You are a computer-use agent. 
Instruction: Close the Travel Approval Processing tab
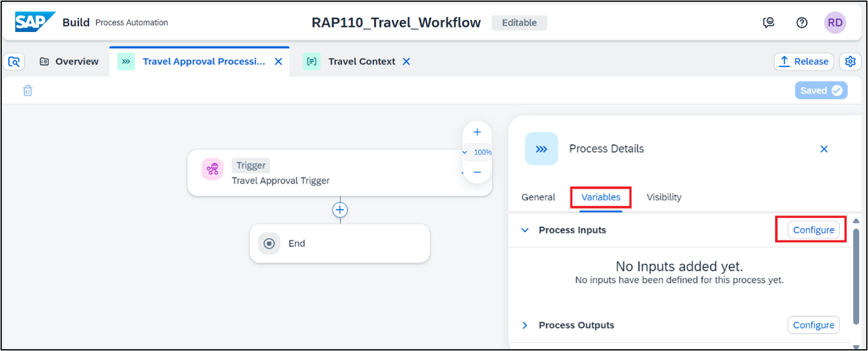point(279,61)
